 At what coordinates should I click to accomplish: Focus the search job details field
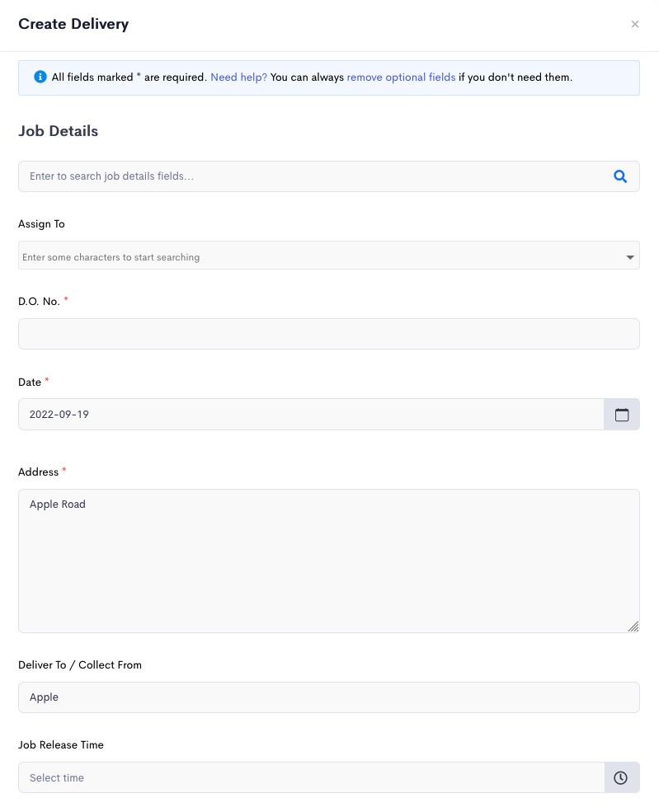pos(329,176)
